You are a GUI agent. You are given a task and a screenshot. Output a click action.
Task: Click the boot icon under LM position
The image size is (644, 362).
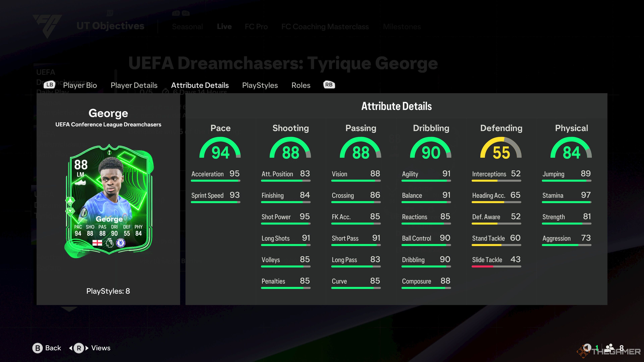pos(80,183)
